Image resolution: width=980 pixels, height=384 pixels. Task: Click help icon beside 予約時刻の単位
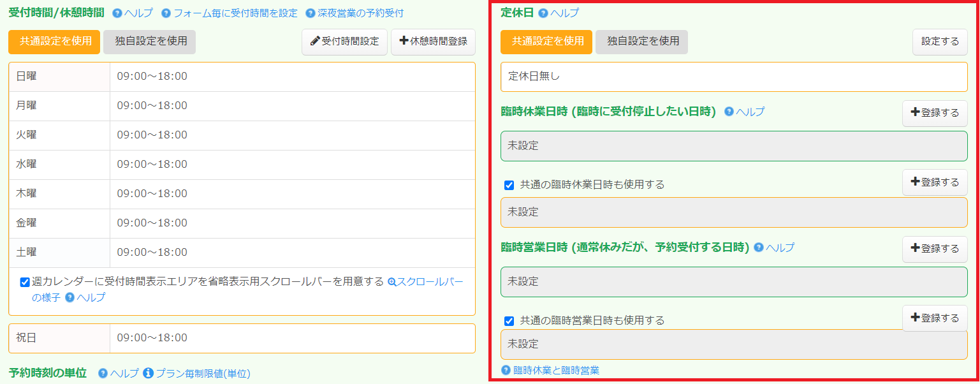pyautogui.click(x=103, y=373)
